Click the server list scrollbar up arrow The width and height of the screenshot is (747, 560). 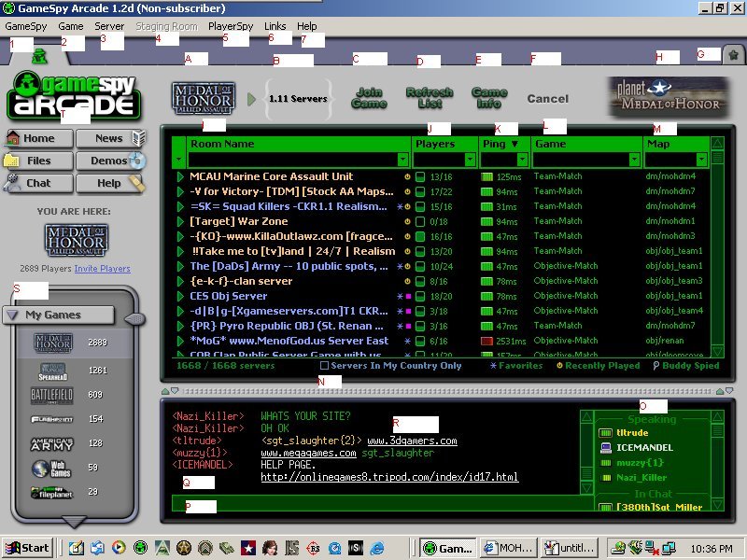[717, 143]
